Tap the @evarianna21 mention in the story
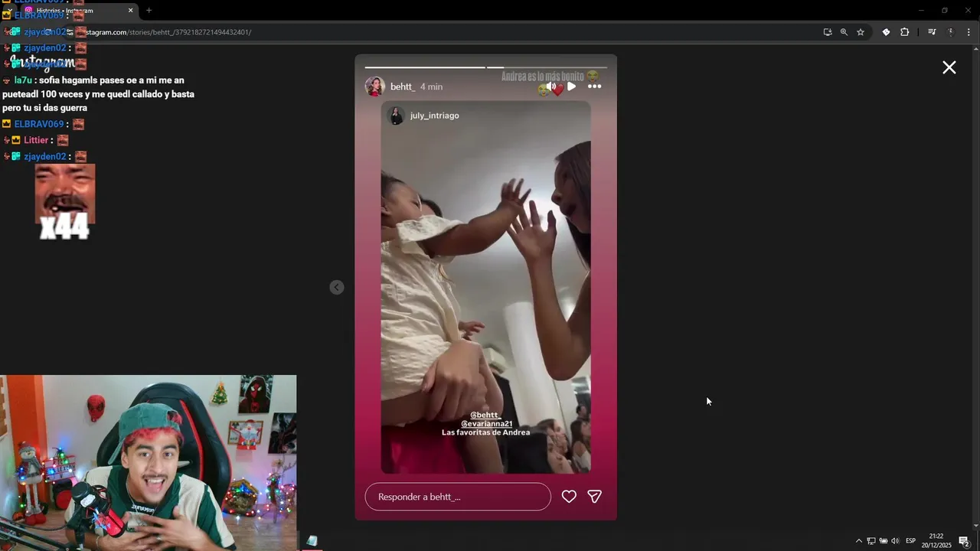The image size is (980, 551). tap(486, 423)
